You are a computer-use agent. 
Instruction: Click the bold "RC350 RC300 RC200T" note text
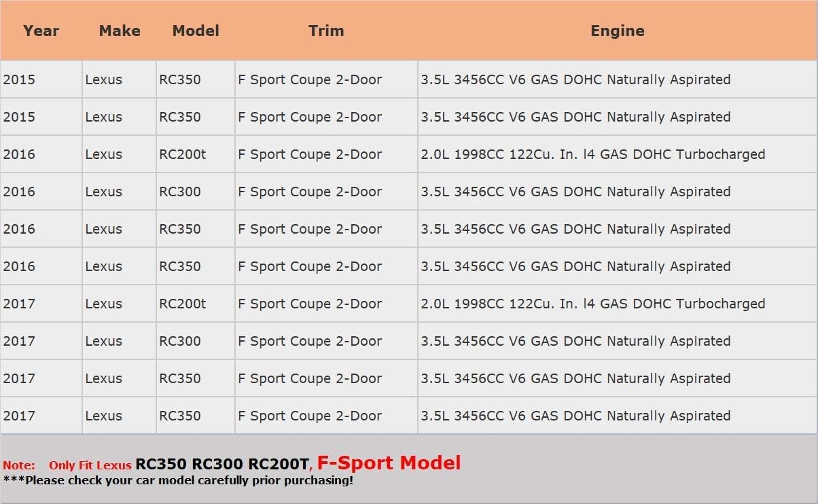pyautogui.click(x=221, y=465)
